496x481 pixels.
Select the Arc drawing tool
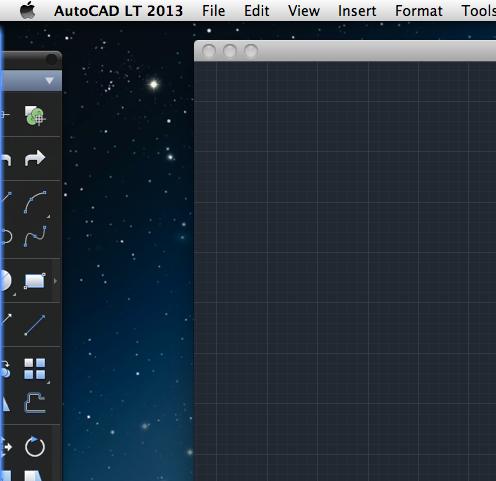tap(35, 202)
